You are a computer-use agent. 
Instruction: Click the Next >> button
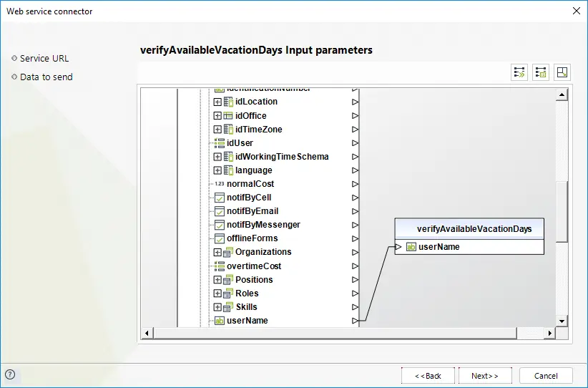point(485,376)
